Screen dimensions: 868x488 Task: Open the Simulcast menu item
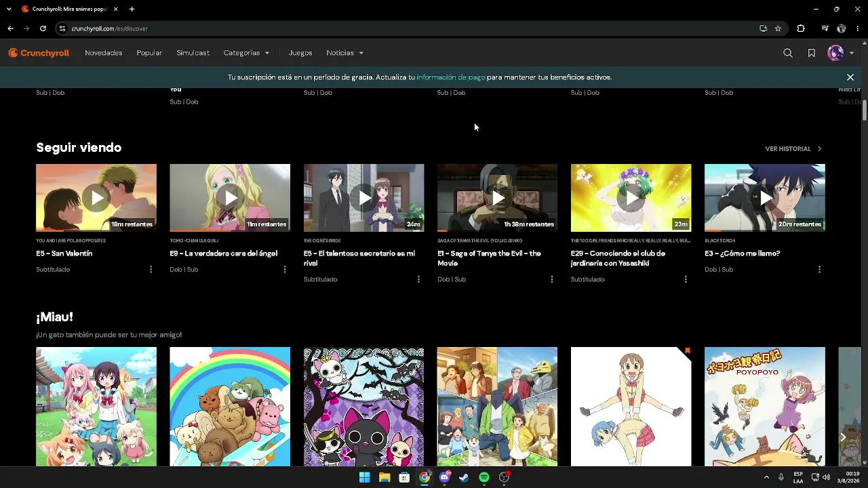pos(193,53)
